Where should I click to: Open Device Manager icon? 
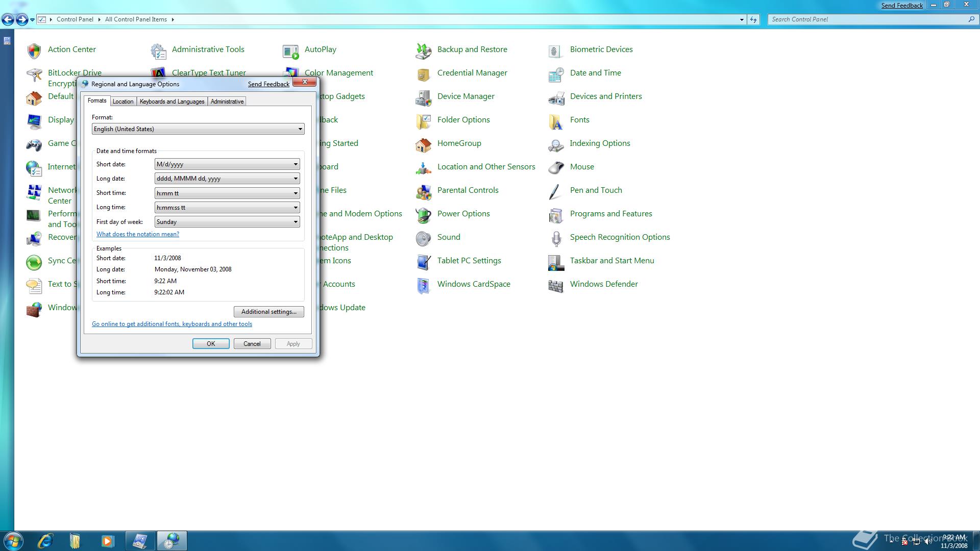coord(424,97)
